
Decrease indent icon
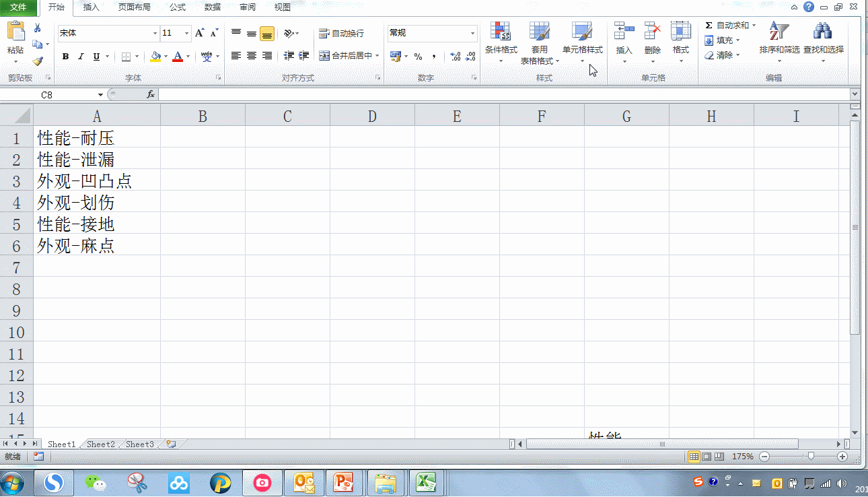289,56
